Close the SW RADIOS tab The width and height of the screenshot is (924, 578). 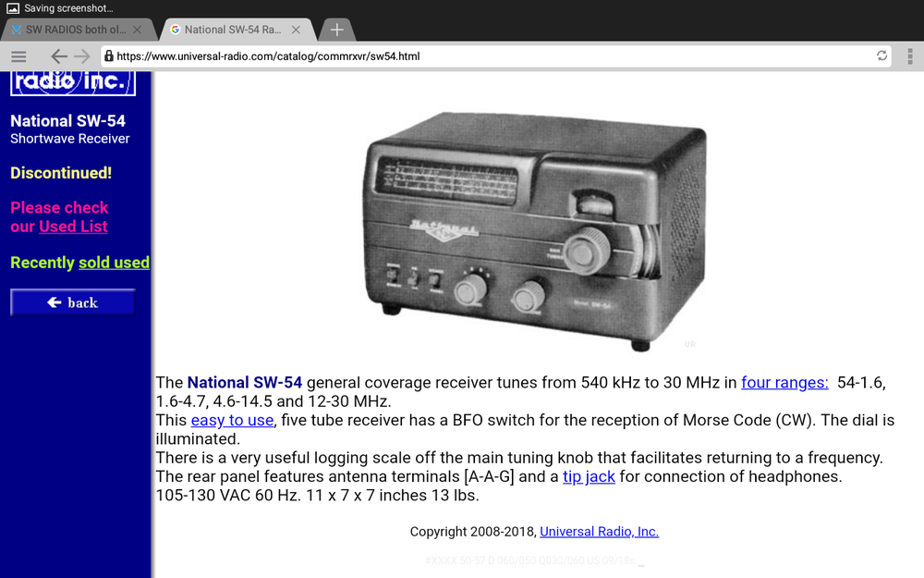click(138, 30)
